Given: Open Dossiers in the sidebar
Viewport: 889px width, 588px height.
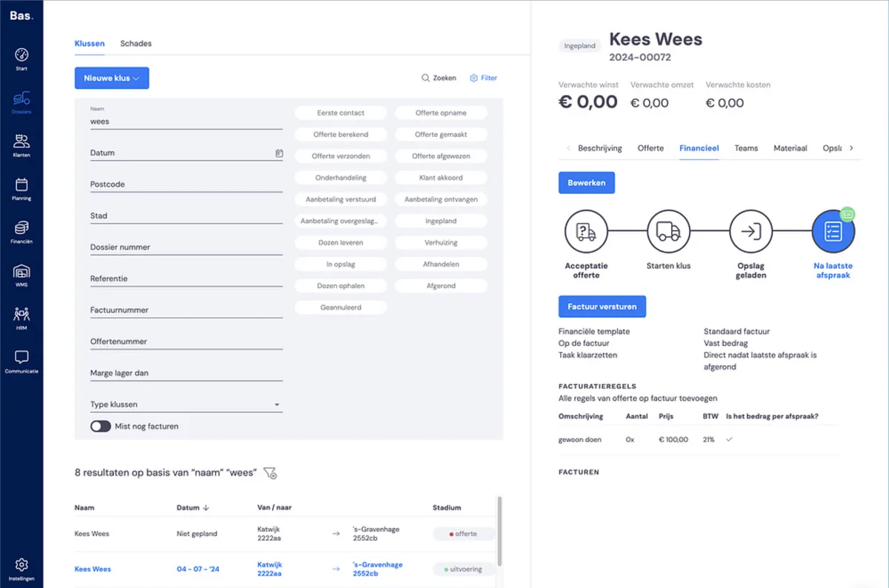Looking at the screenshot, I should (21, 102).
